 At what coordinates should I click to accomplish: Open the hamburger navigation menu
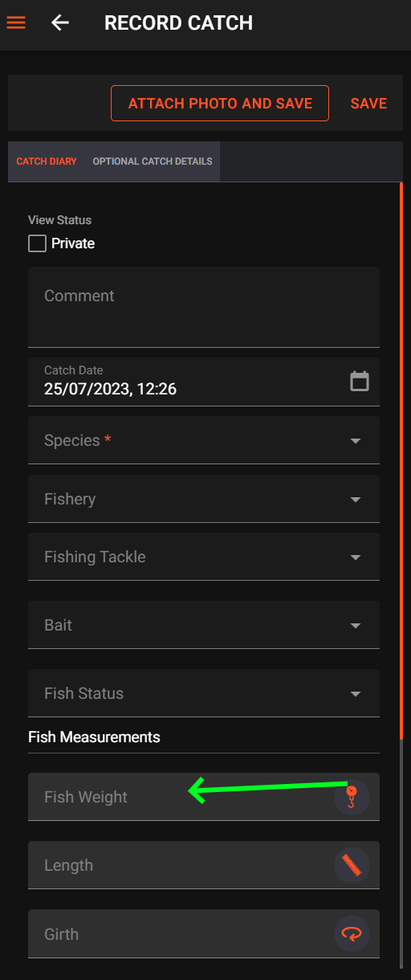tap(16, 22)
